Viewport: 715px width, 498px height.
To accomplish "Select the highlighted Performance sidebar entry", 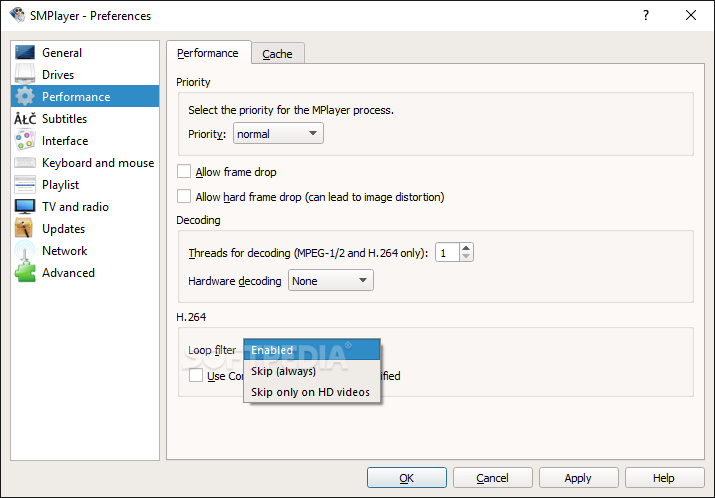I will tap(85, 96).
